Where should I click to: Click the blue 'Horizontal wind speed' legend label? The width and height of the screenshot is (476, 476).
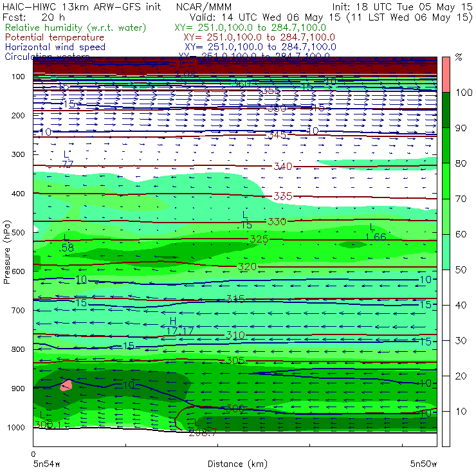[x=55, y=47]
